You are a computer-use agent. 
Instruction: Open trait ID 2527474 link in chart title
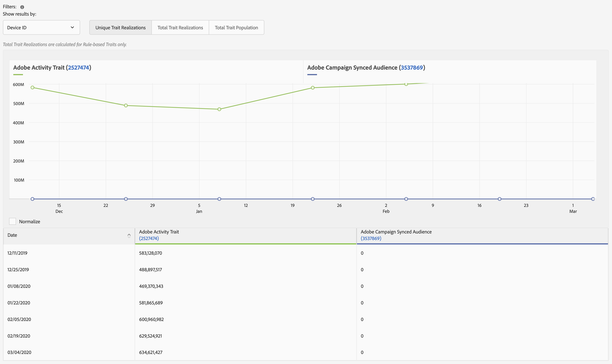point(78,67)
